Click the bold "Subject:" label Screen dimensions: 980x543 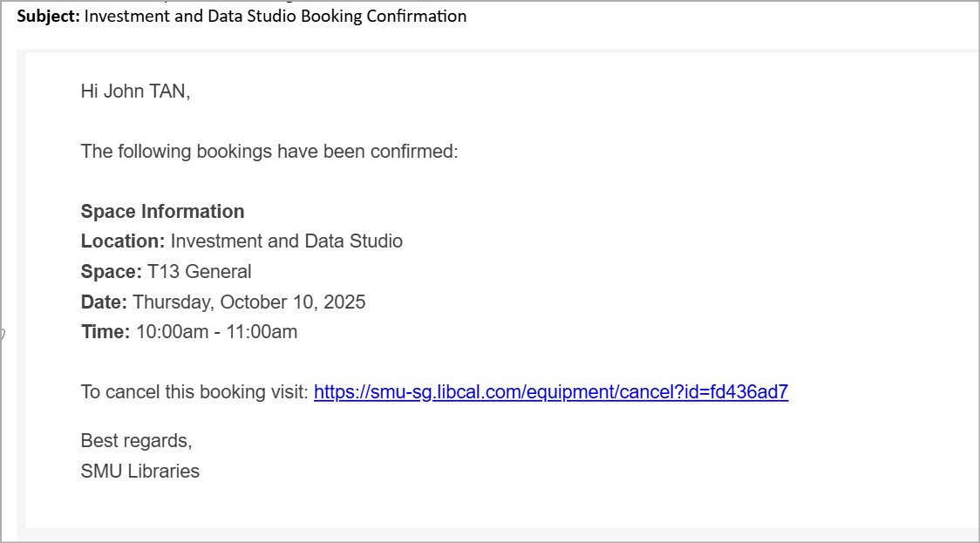pyautogui.click(x=49, y=17)
